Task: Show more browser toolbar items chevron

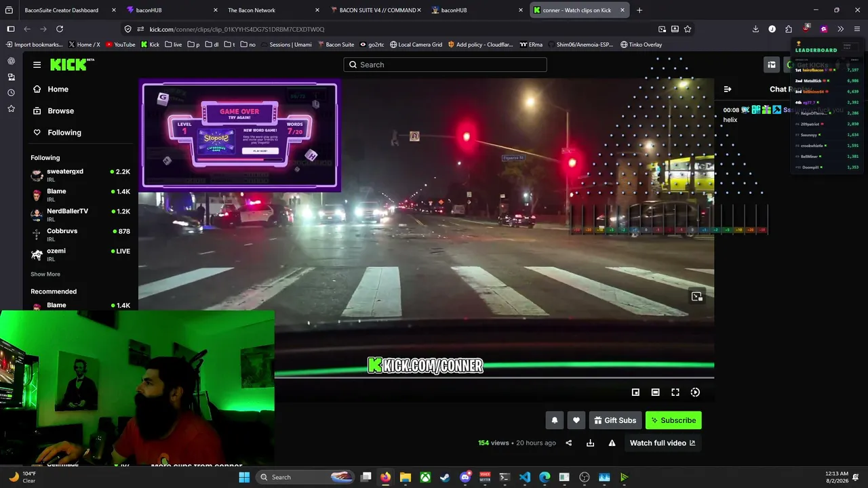Action: click(x=840, y=29)
